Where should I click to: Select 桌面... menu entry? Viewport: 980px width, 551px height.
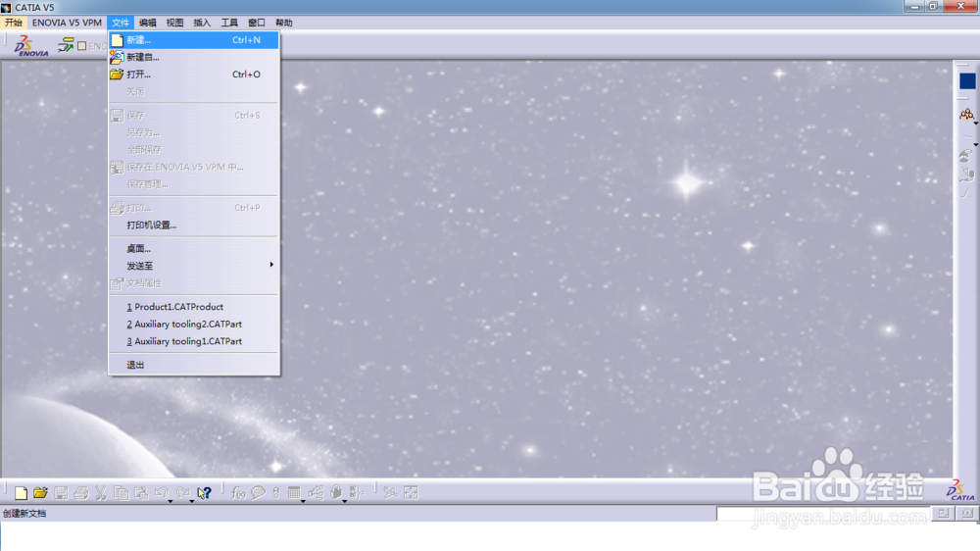(194, 249)
